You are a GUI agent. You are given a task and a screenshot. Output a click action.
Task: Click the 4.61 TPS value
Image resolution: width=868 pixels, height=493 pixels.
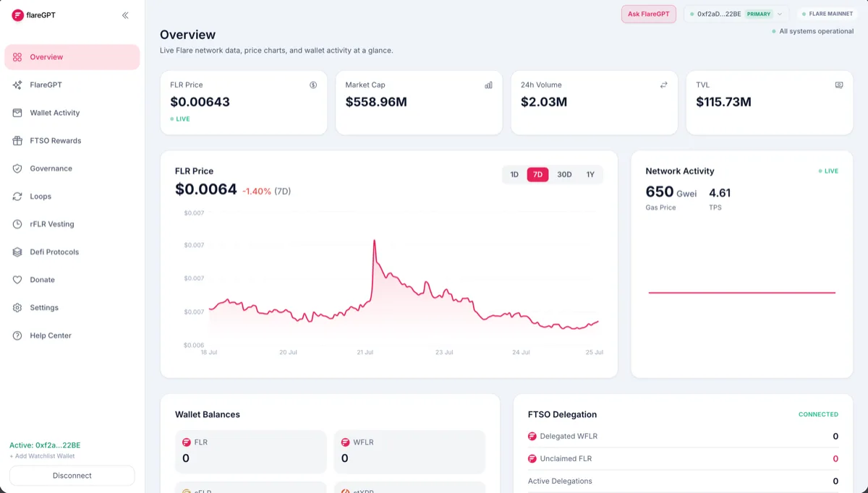720,193
